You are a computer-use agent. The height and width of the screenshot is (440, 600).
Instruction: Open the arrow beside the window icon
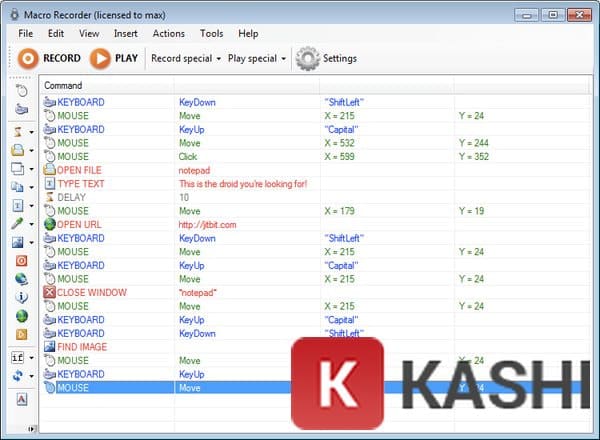31,169
